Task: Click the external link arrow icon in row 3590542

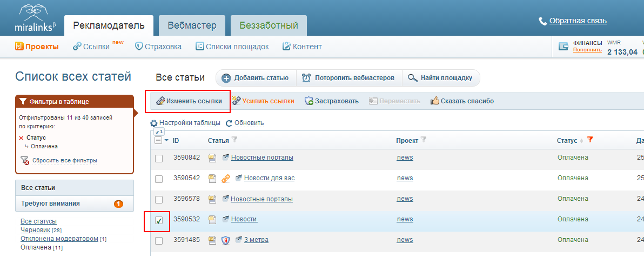Action: tap(239, 178)
